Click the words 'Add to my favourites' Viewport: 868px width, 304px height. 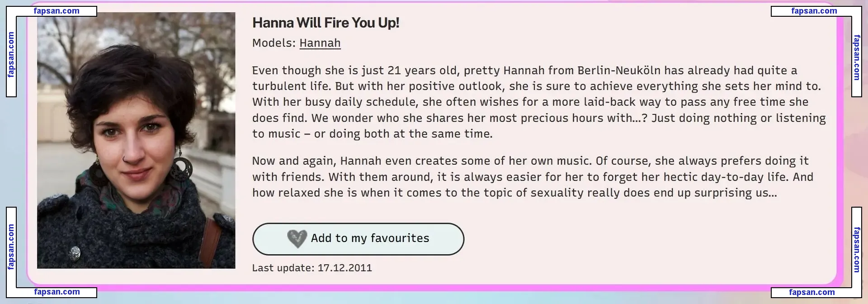[x=370, y=238]
